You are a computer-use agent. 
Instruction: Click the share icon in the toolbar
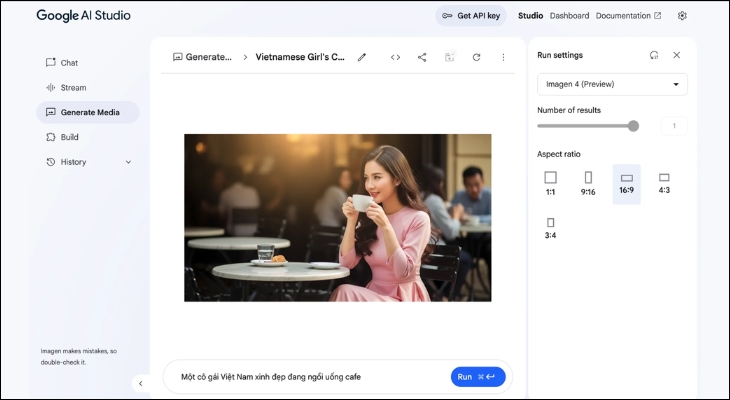click(422, 57)
